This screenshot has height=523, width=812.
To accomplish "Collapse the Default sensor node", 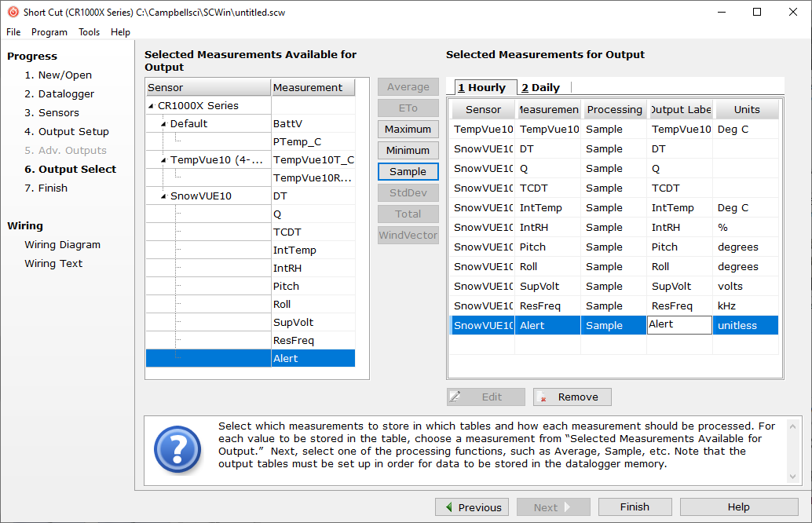I will point(164,124).
